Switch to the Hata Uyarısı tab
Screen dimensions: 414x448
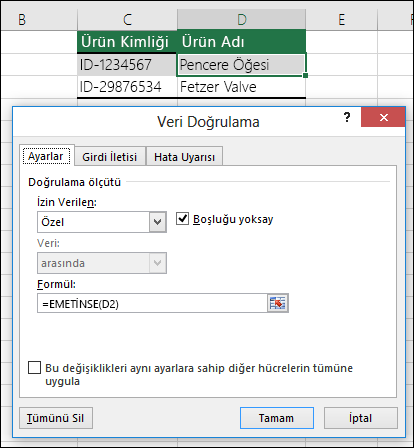click(184, 157)
